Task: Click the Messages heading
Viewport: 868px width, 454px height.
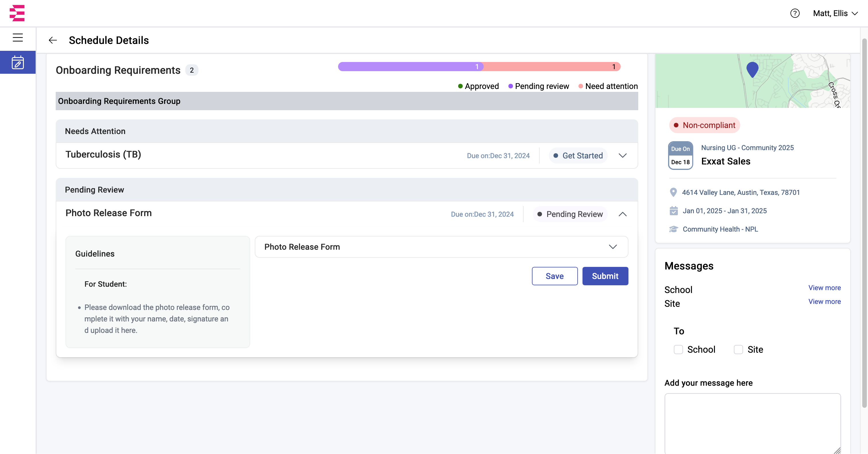Action: (x=689, y=266)
